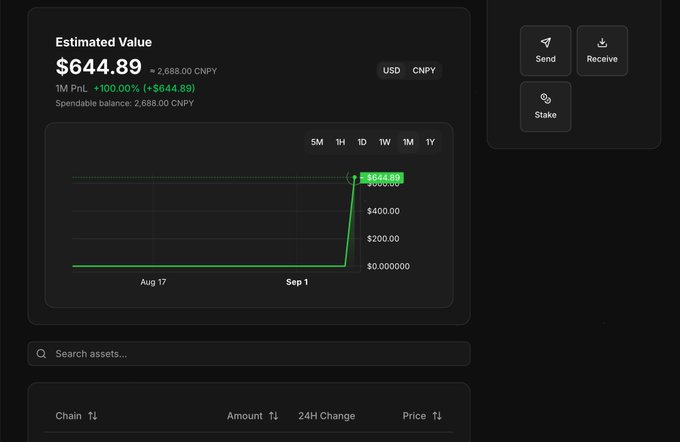Click the search magnifier icon
This screenshot has height=442, width=680.
(41, 354)
